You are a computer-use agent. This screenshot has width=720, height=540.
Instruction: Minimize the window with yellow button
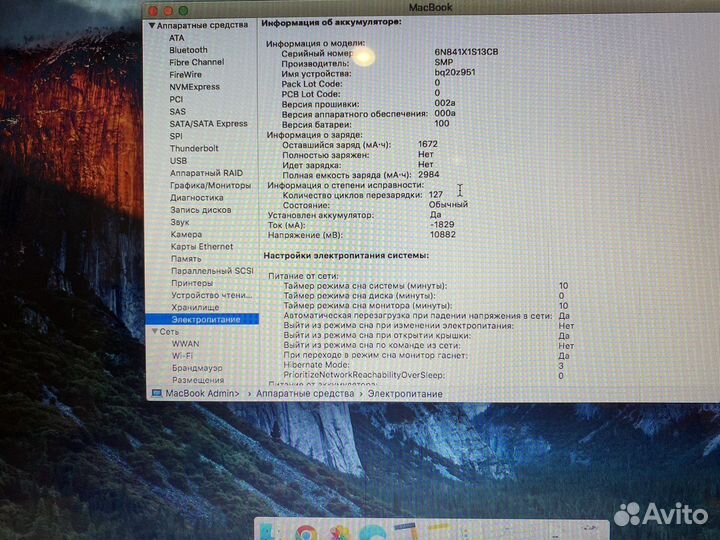(168, 11)
